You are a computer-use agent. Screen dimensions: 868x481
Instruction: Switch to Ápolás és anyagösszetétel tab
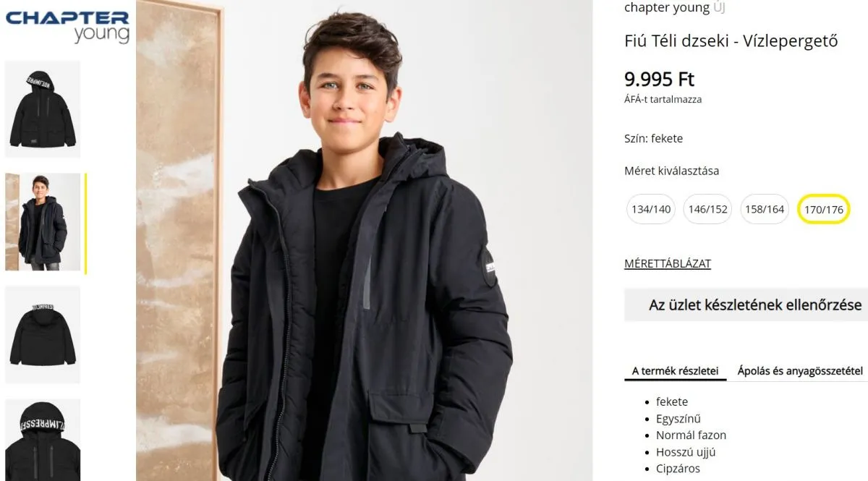tap(800, 371)
